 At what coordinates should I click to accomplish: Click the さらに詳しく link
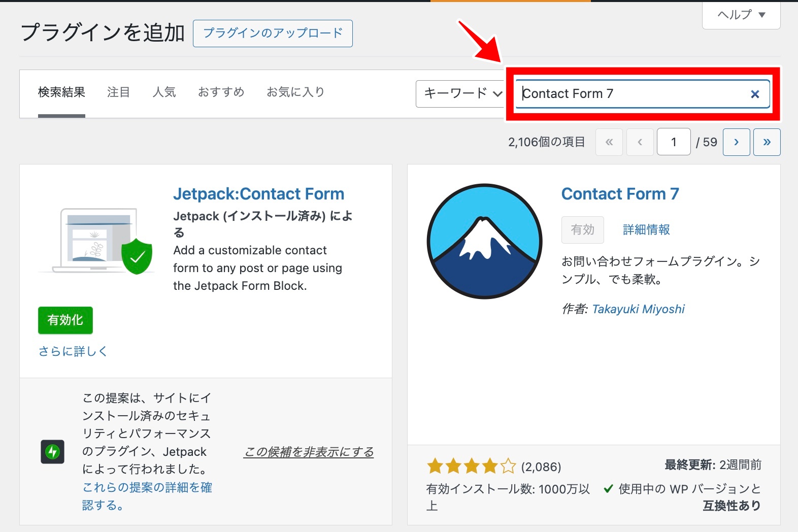73,351
